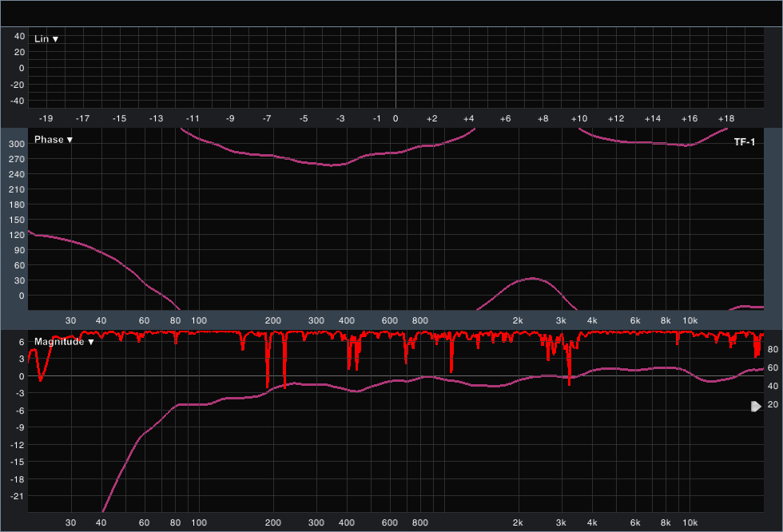This screenshot has height=532, width=783.
Task: Click 200 label under phase plot
Action: (273, 320)
